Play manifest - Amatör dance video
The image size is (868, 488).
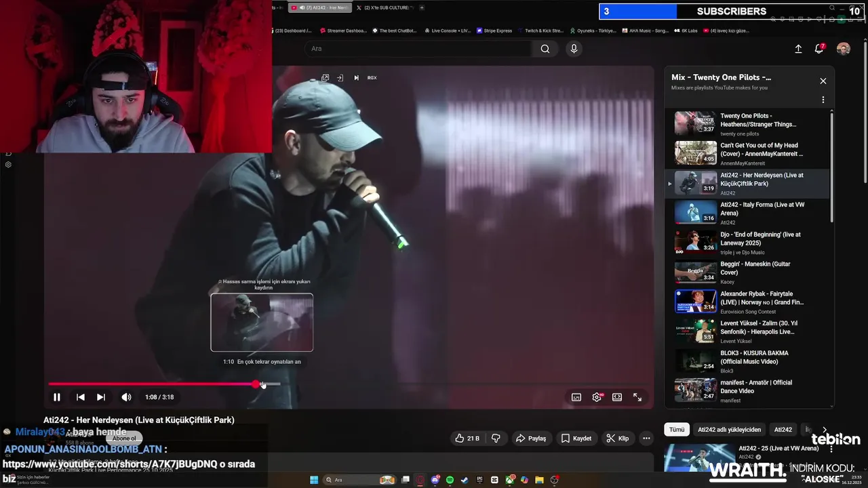[x=747, y=391]
